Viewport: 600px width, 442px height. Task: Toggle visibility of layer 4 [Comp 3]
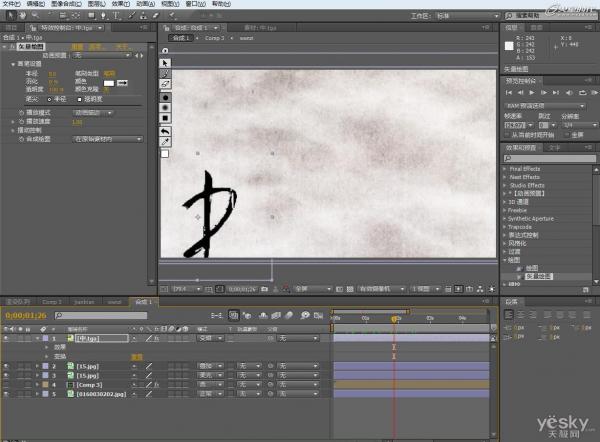pos(6,385)
